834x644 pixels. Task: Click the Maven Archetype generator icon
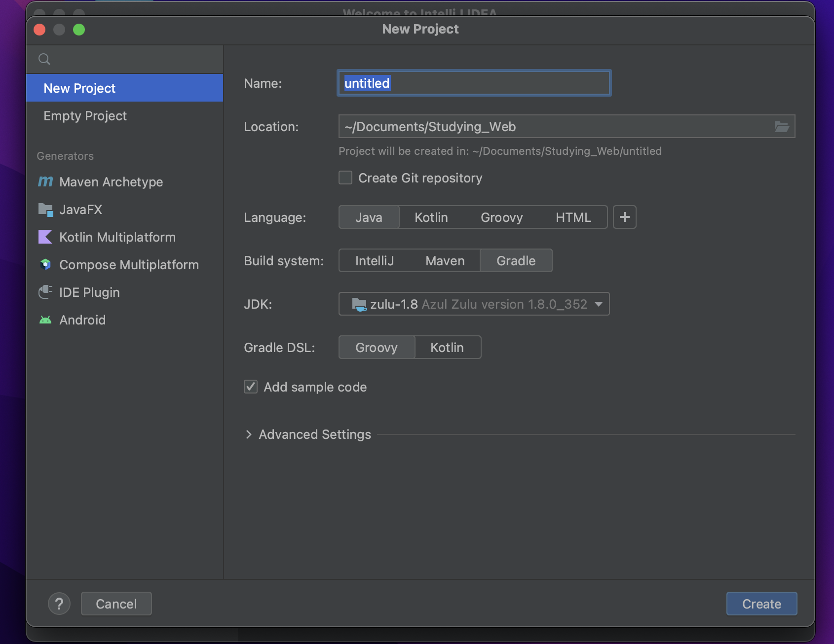pyautogui.click(x=45, y=181)
